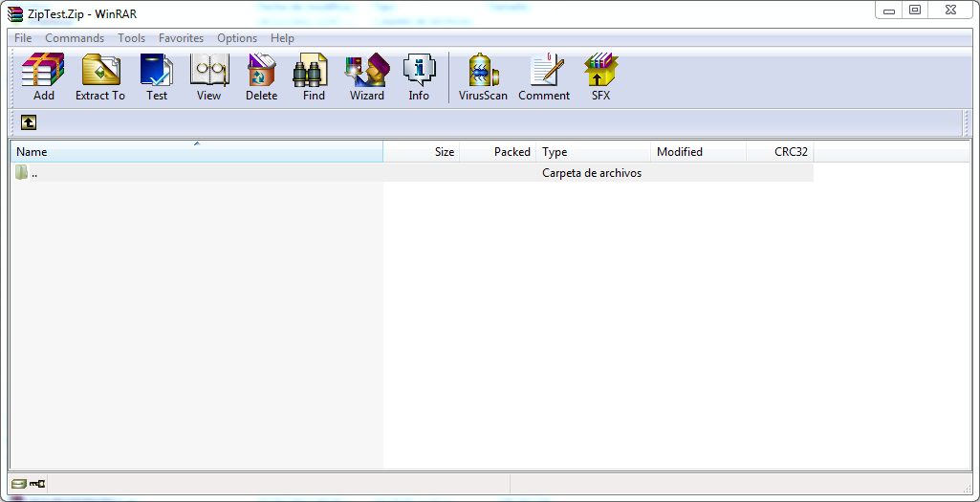Open the Tools menu
Screen dimensions: 980x502
(132, 38)
